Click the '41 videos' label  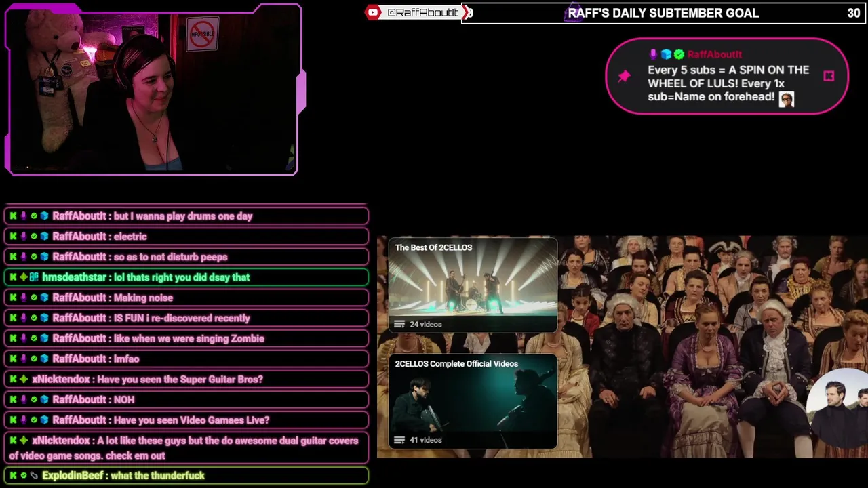(x=425, y=441)
